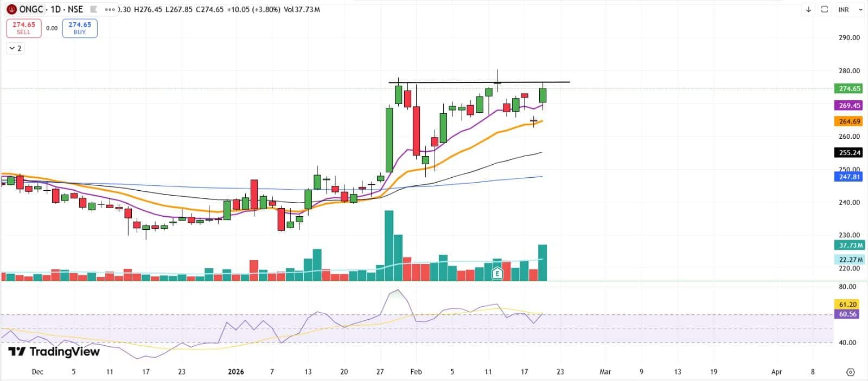868x381 pixels.
Task: Click the 230.00 price scale label
Action: click(849, 235)
